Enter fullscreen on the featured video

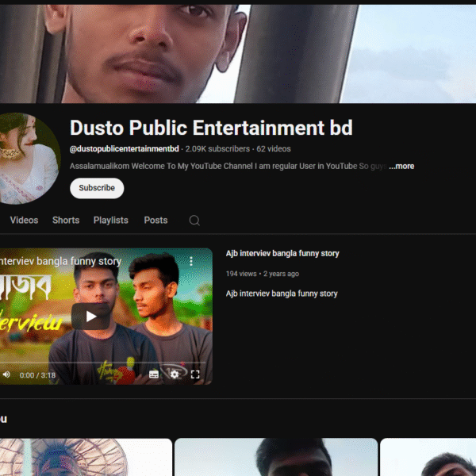195,374
